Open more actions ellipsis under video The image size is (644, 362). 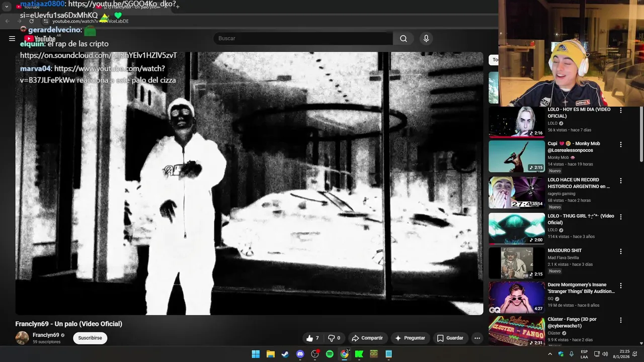[x=477, y=338]
